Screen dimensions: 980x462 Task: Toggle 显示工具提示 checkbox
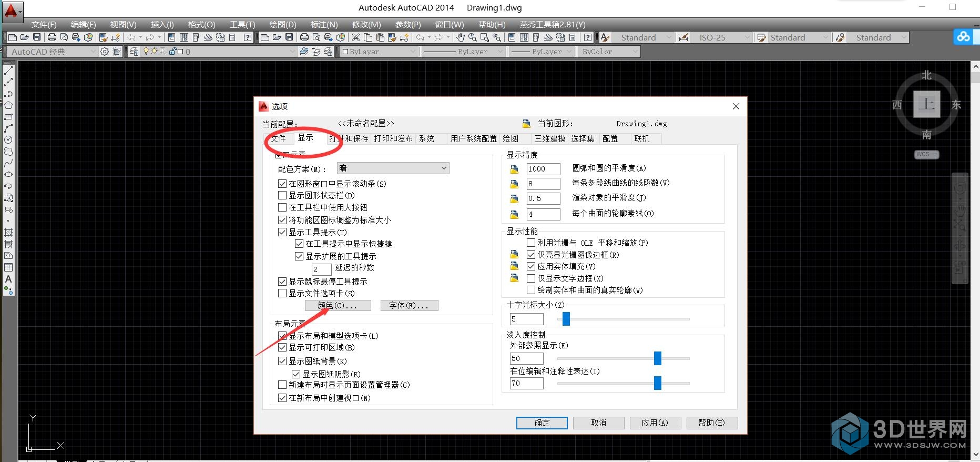(282, 232)
